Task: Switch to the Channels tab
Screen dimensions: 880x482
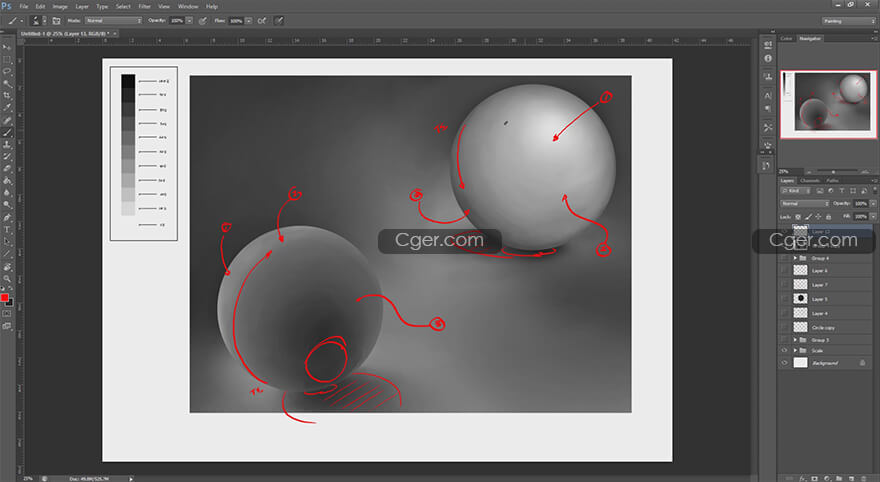Action: tap(810, 181)
